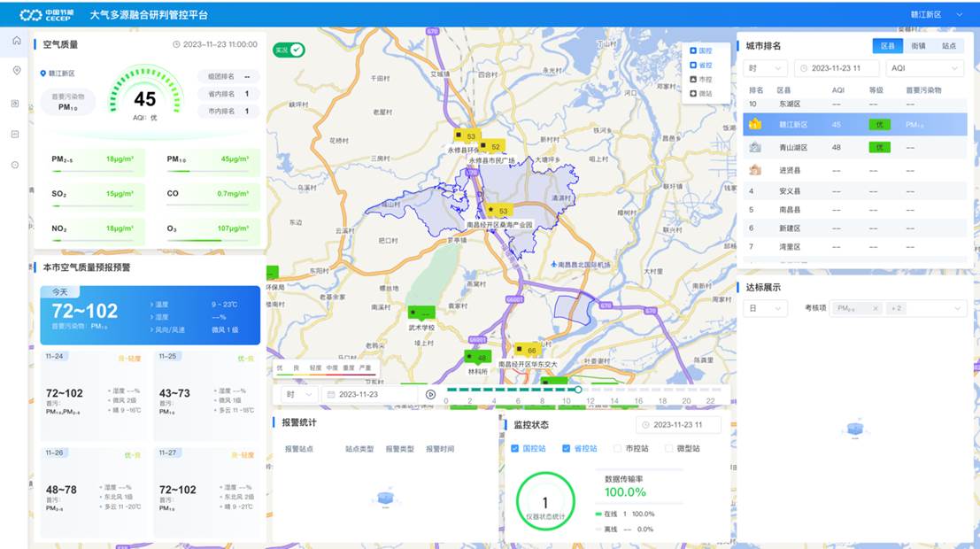Click the 监控状态 date input field

click(678, 425)
